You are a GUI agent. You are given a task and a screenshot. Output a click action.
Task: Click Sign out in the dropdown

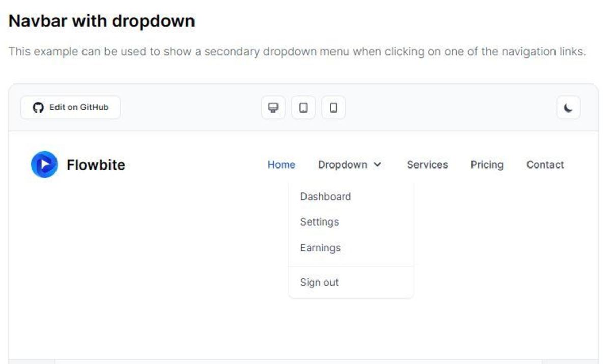(319, 282)
